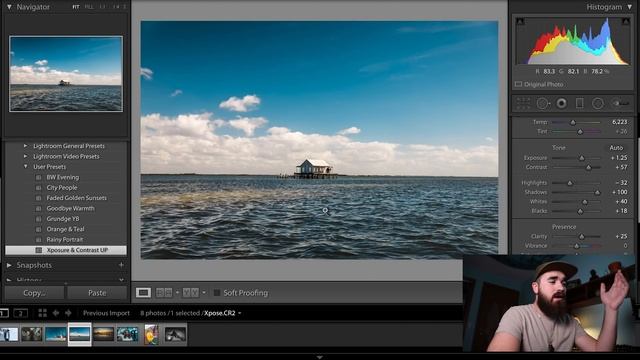The image size is (640, 360).
Task: Expand the Snapshots panel
Action: coord(9,265)
